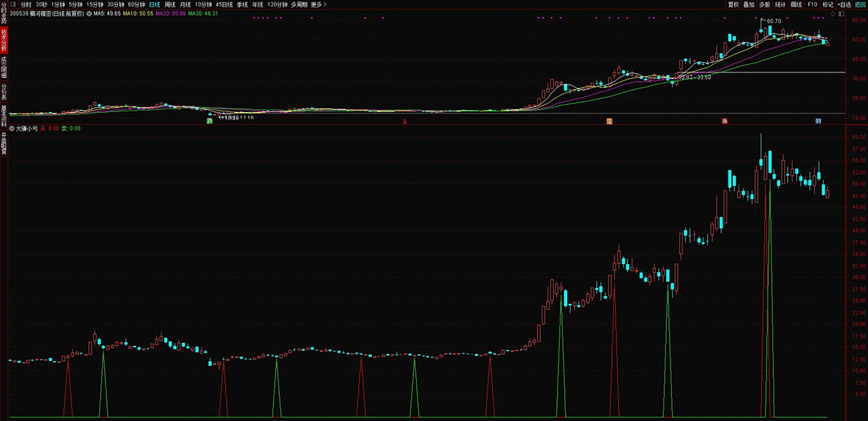Click the MA10: 50.55 label
The height and width of the screenshot is (421, 868).
[x=137, y=13]
